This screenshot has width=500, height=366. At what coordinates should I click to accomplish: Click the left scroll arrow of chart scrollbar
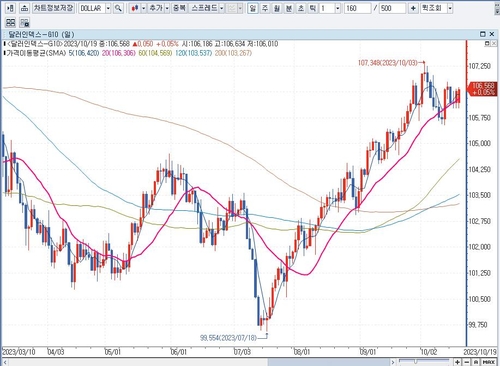pos(4,362)
